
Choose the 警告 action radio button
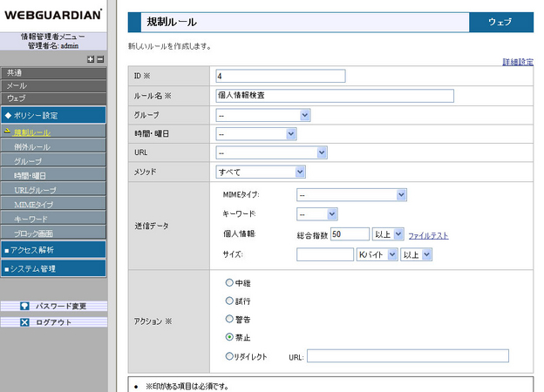tap(230, 319)
